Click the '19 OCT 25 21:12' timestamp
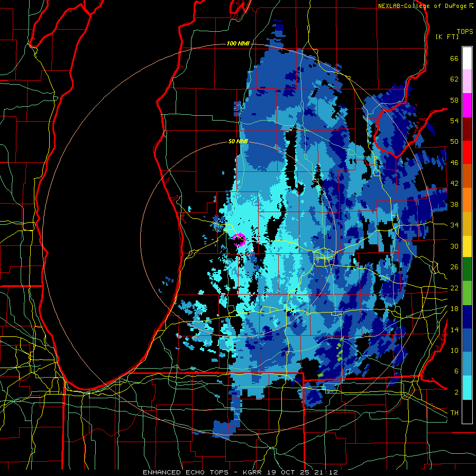 coord(303,472)
